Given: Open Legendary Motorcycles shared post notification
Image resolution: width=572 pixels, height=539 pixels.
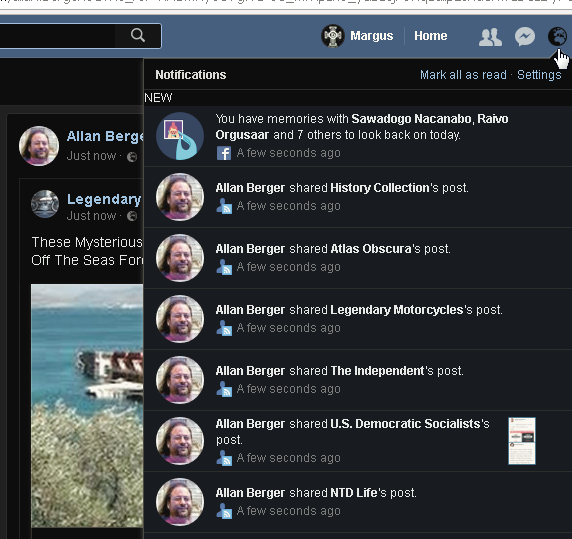Looking at the screenshot, I should point(358,319).
